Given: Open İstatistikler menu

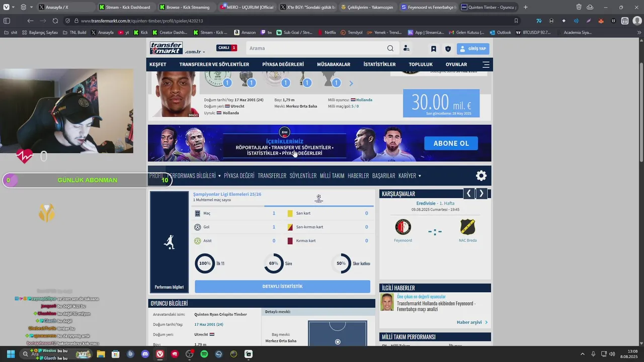Looking at the screenshot, I should 379,64.
